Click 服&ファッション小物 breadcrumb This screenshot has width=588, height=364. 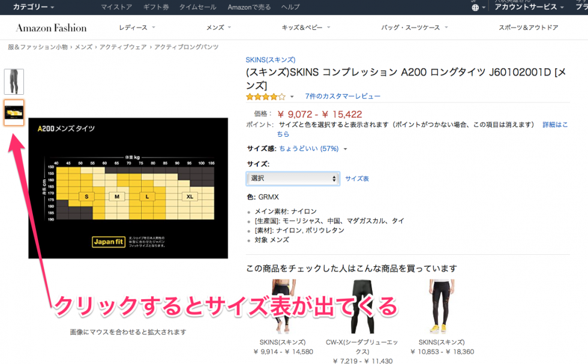coord(37,47)
